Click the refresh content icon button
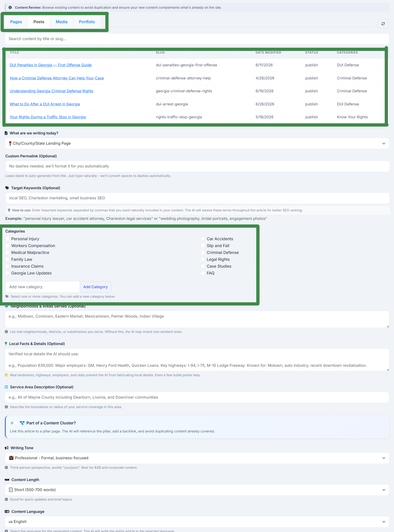394x532 pixels. click(x=383, y=24)
